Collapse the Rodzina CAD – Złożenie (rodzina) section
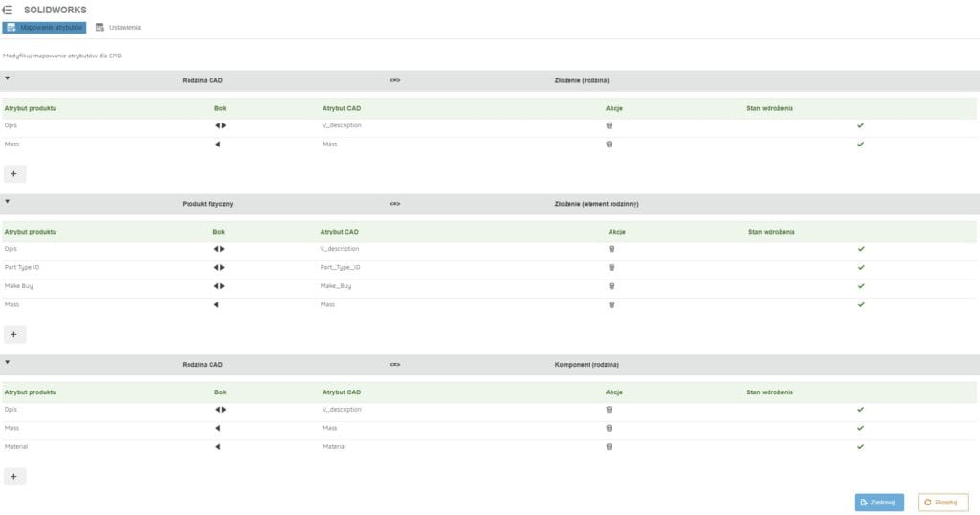Image resolution: width=980 pixels, height=515 pixels. 8,78
